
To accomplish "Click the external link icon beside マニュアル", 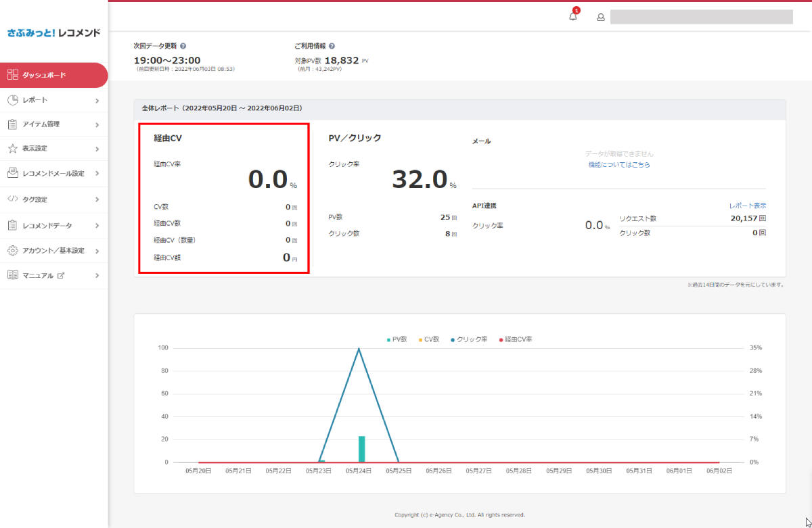I will [60, 275].
